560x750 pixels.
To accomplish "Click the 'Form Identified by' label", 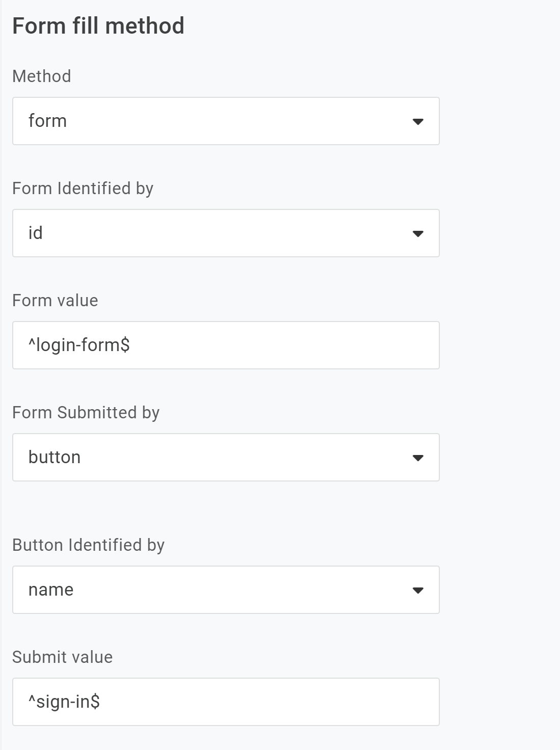I will (x=82, y=189).
